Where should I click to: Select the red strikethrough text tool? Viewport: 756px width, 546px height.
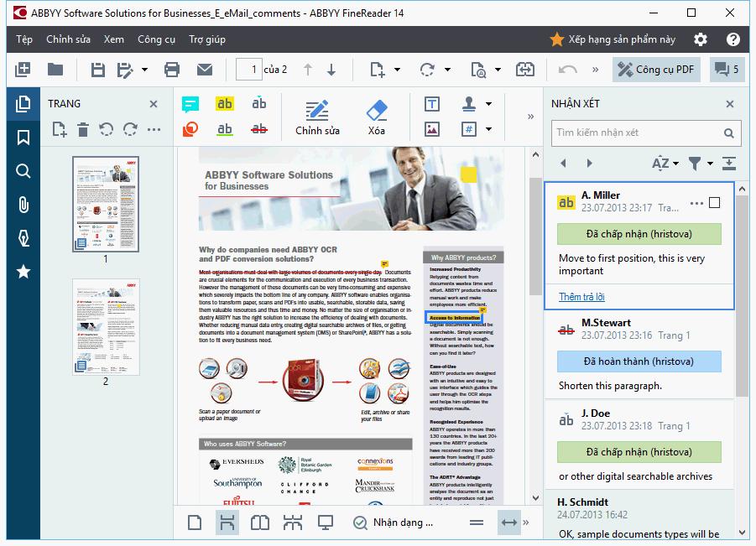point(259,129)
